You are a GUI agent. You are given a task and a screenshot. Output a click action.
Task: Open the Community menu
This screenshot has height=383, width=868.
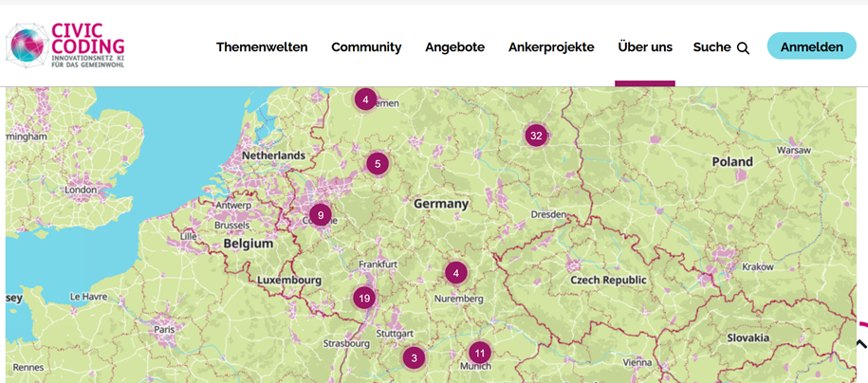(366, 47)
